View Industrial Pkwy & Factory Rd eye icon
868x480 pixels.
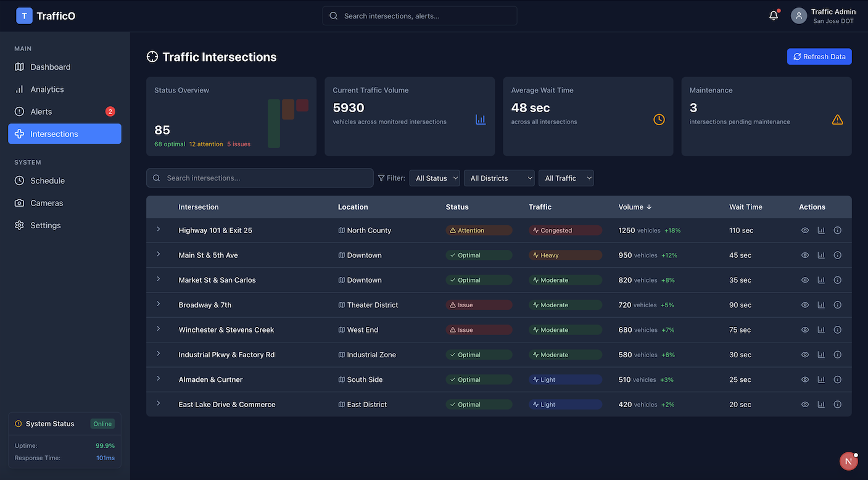click(805, 355)
